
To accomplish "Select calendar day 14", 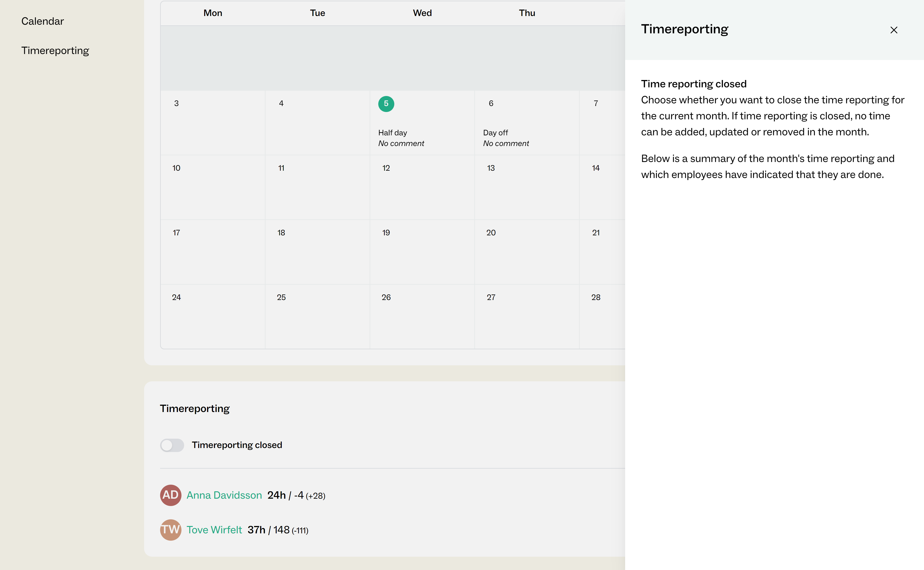I will 596,168.
